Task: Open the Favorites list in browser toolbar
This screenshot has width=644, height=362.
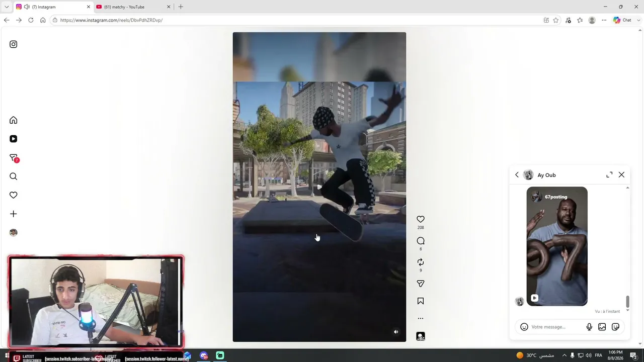Action: (x=580, y=20)
